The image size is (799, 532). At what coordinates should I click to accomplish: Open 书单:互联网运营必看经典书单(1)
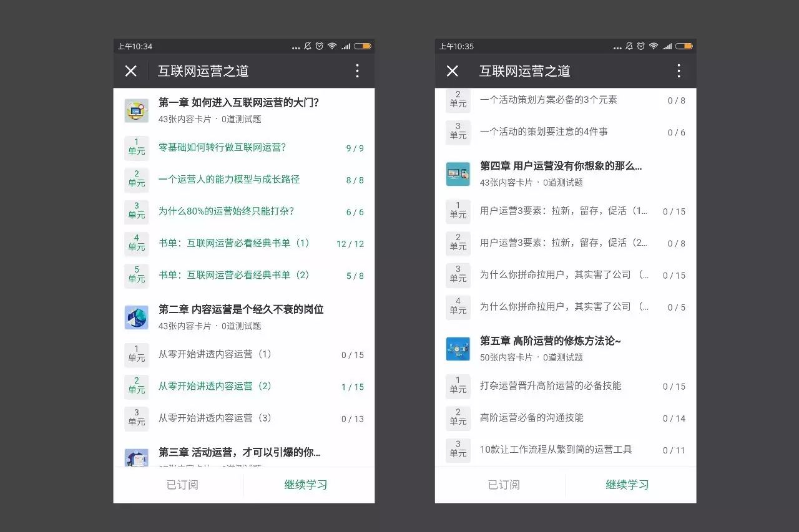tap(244, 243)
